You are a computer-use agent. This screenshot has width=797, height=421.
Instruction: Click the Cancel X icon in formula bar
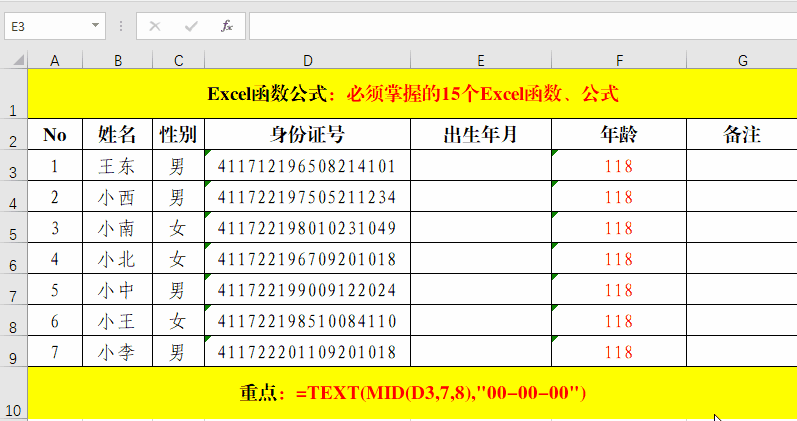click(x=155, y=26)
